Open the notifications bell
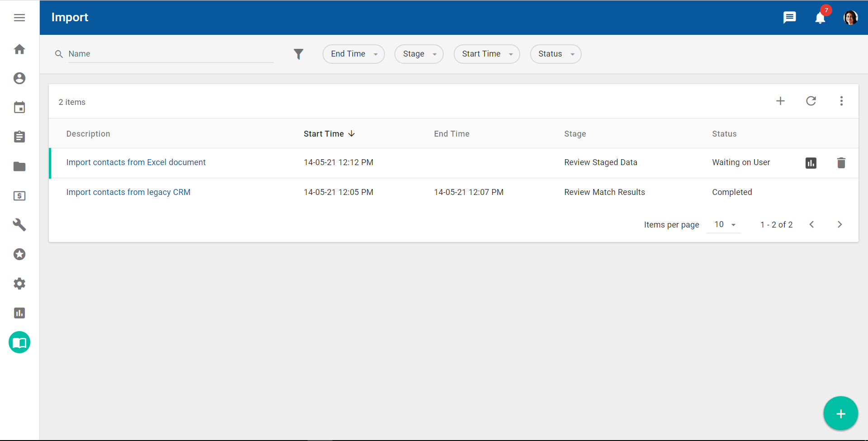The width and height of the screenshot is (868, 441). tap(820, 18)
